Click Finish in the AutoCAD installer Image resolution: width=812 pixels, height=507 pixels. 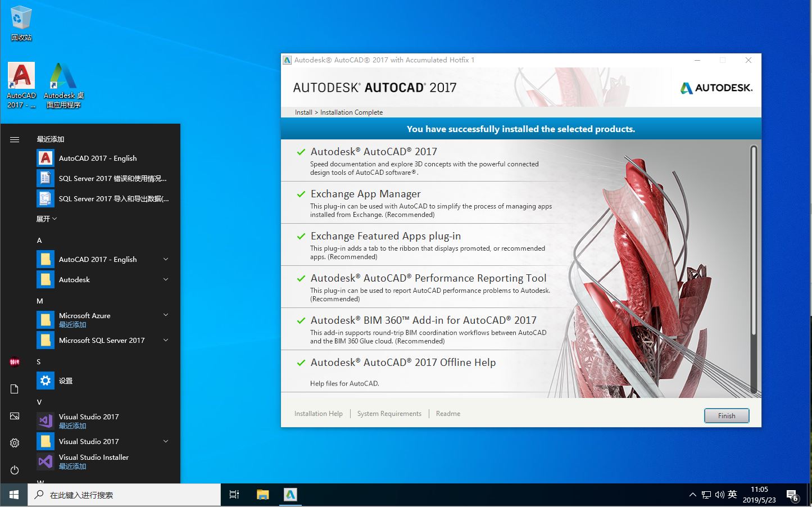(x=726, y=416)
